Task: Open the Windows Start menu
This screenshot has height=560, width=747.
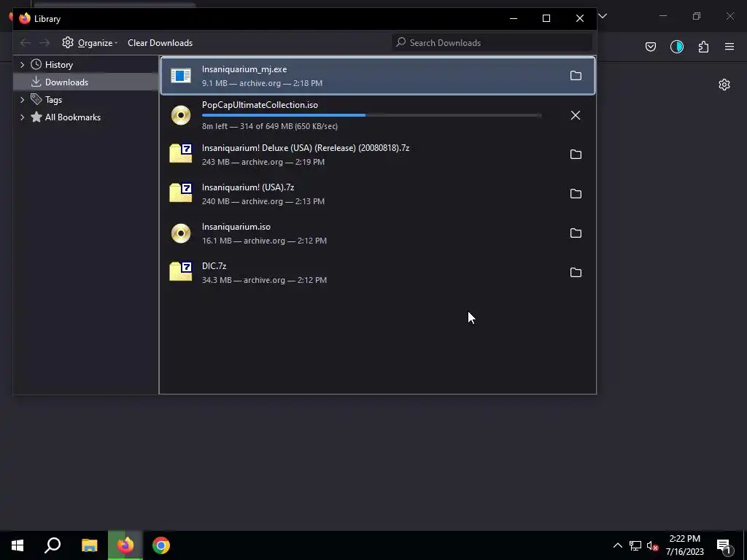Action: tap(18, 545)
